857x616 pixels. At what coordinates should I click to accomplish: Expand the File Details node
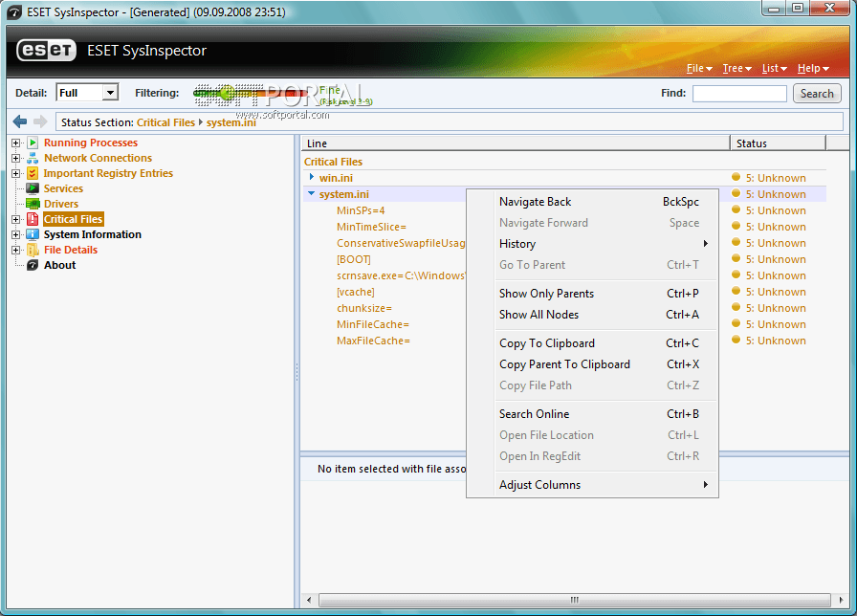pyautogui.click(x=15, y=250)
